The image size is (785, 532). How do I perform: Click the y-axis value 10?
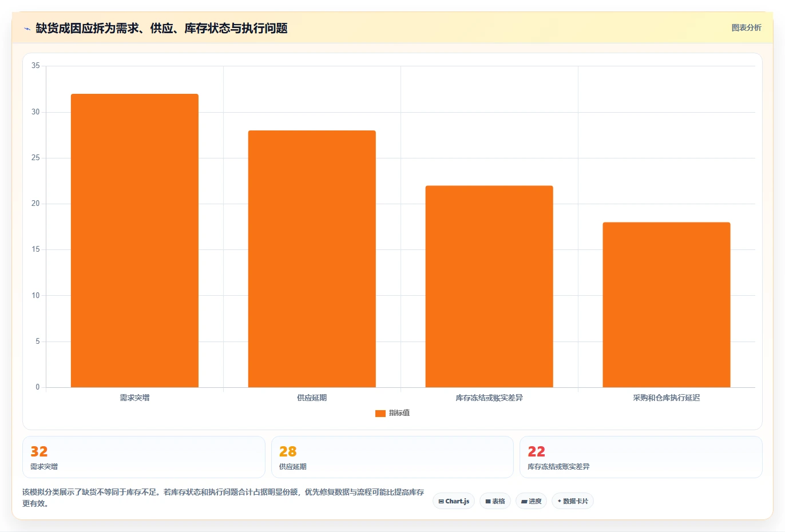click(35, 295)
